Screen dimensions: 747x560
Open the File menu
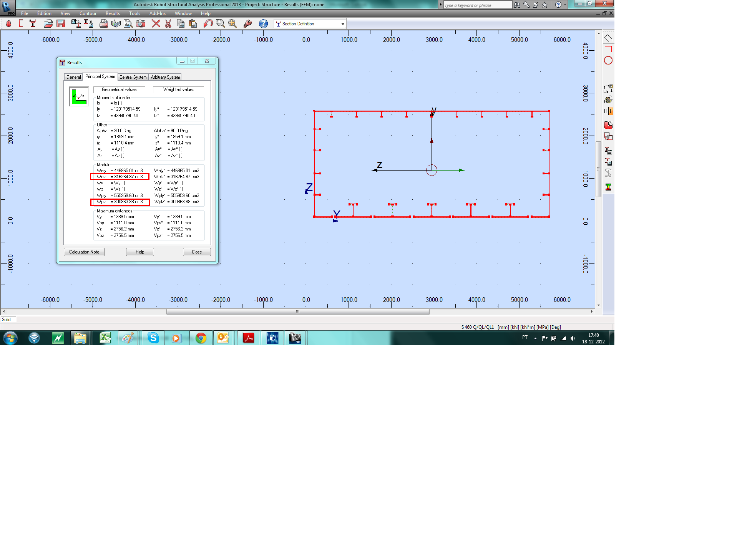pyautogui.click(x=25, y=13)
